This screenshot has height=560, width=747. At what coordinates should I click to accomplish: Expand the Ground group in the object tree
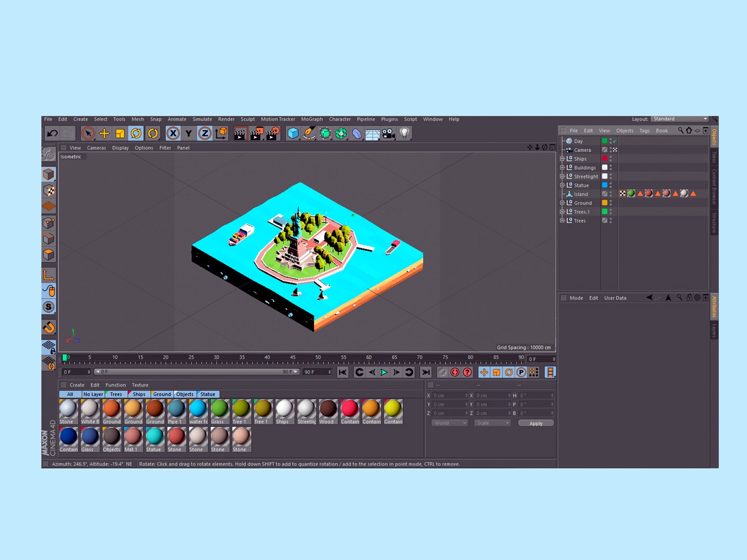(x=562, y=203)
